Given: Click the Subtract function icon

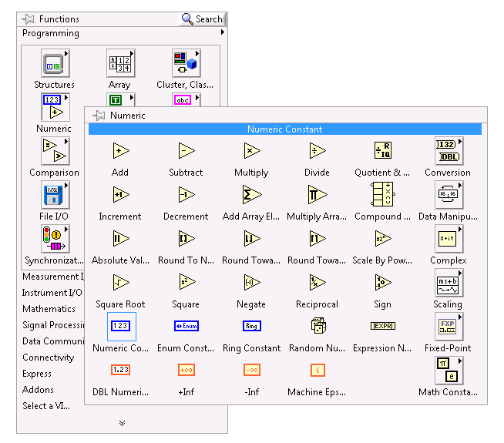Looking at the screenshot, I should coord(186,151).
